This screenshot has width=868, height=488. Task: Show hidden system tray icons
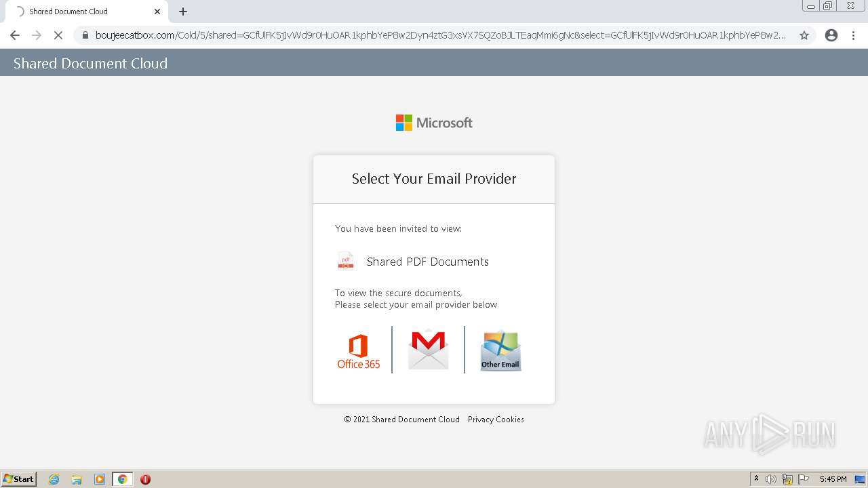[x=756, y=479]
